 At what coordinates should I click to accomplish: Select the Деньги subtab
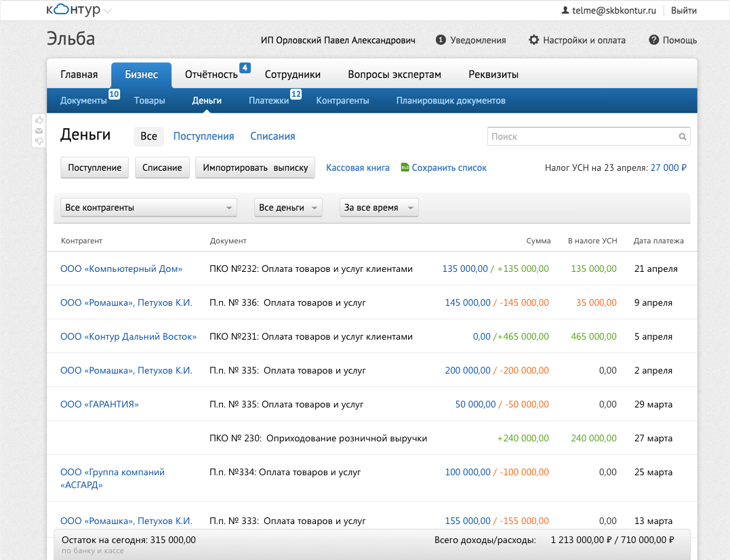pos(207,100)
